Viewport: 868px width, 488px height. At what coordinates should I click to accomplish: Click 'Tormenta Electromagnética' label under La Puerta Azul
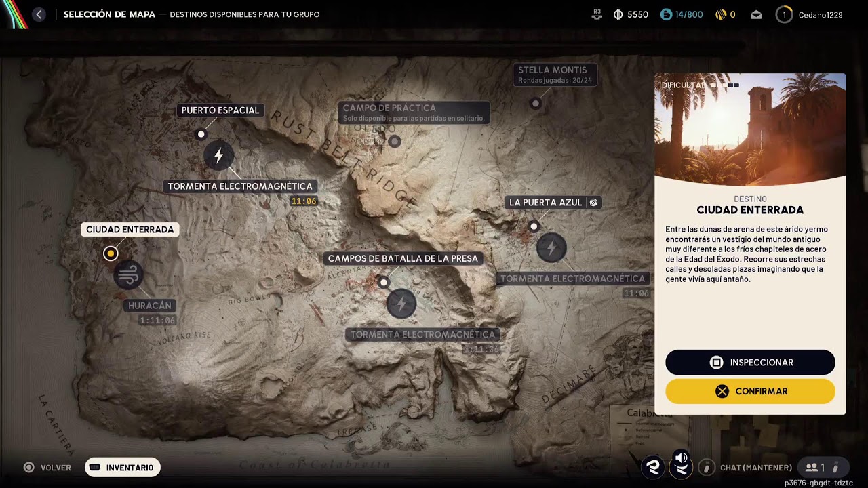(x=572, y=279)
